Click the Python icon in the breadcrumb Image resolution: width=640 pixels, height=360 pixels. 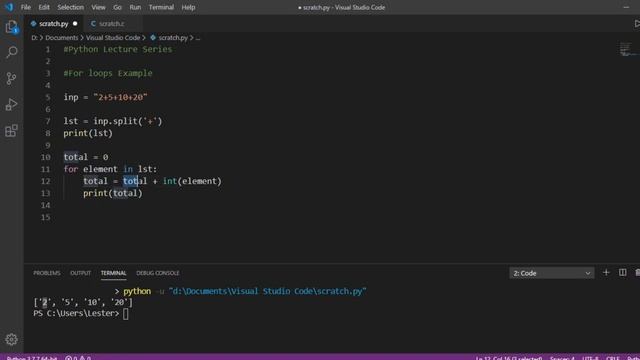pyautogui.click(x=153, y=38)
